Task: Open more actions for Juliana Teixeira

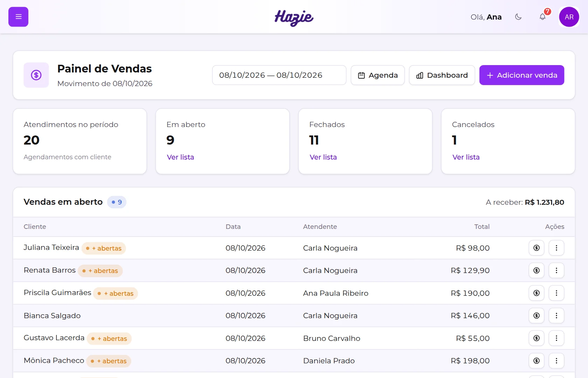Action: tap(556, 248)
